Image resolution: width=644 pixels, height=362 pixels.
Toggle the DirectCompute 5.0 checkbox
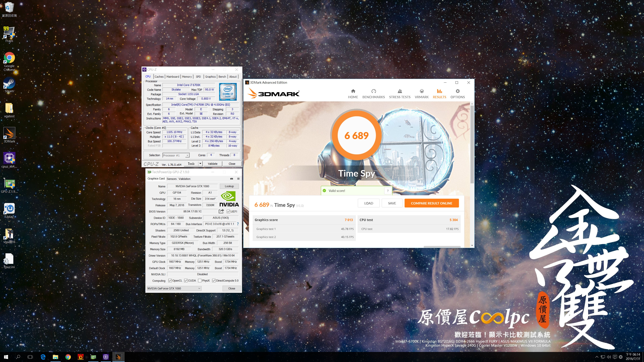pos(214,281)
